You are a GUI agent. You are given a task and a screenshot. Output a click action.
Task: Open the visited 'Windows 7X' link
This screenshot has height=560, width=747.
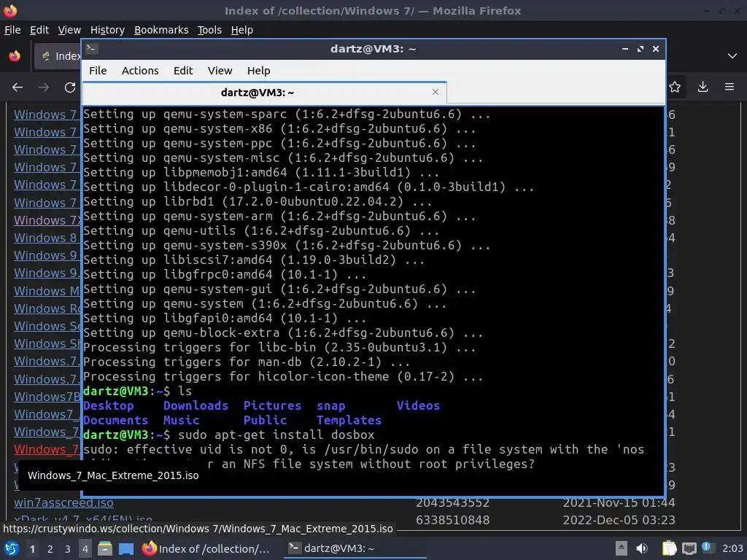click(47, 220)
